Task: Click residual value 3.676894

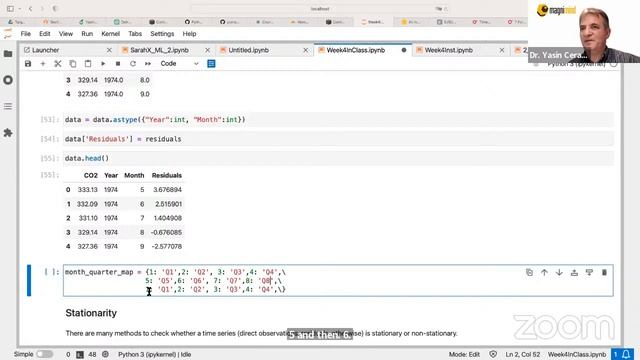Action: 167,190
